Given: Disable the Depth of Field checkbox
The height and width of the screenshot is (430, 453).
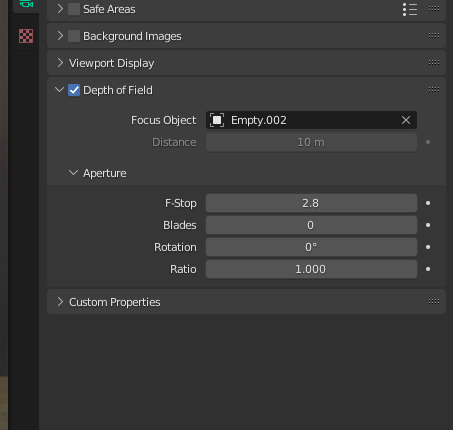Looking at the screenshot, I should (74, 90).
